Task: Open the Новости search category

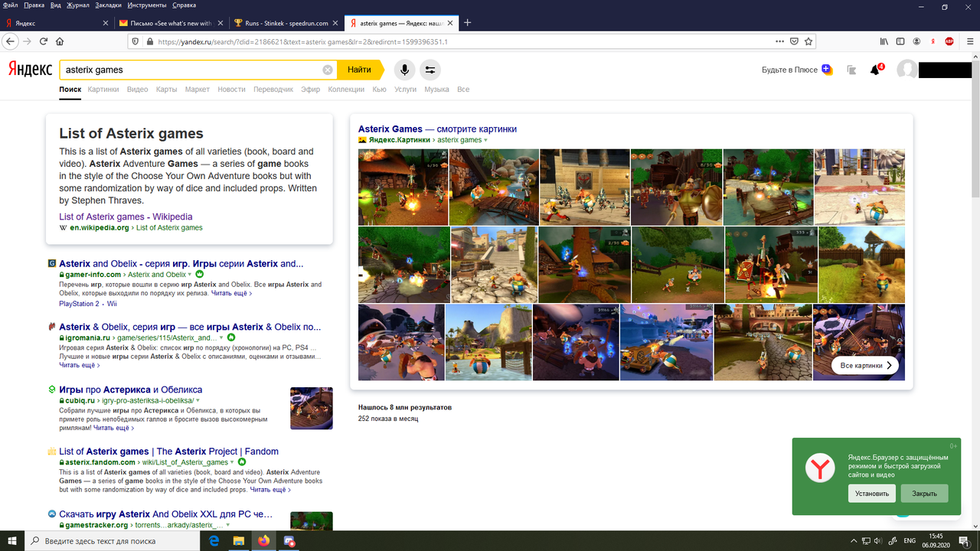Action: point(231,90)
